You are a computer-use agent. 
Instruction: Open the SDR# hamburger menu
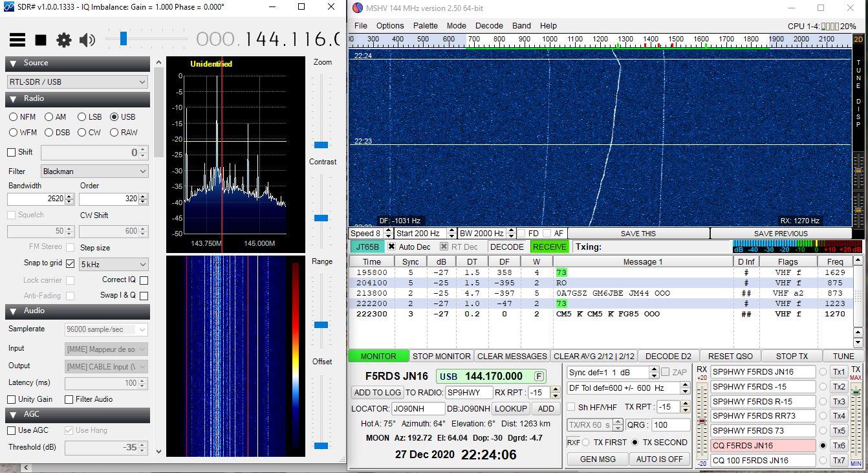click(x=17, y=40)
